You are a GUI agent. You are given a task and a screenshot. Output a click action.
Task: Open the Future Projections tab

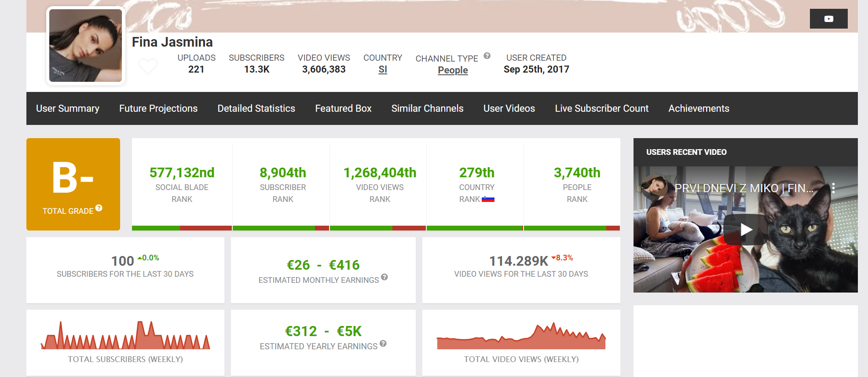tap(158, 108)
